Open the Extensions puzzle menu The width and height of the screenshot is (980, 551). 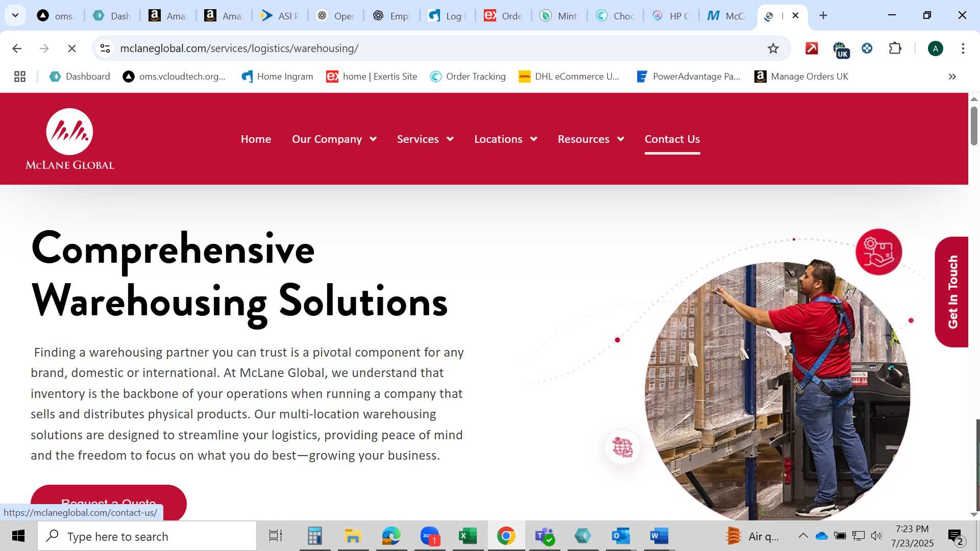tap(895, 48)
